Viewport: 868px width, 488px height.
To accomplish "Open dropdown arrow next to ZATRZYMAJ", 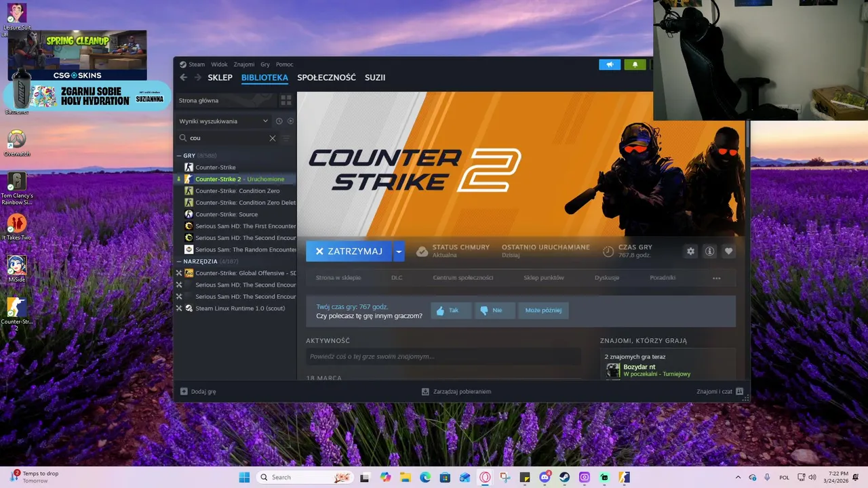I will [x=399, y=251].
